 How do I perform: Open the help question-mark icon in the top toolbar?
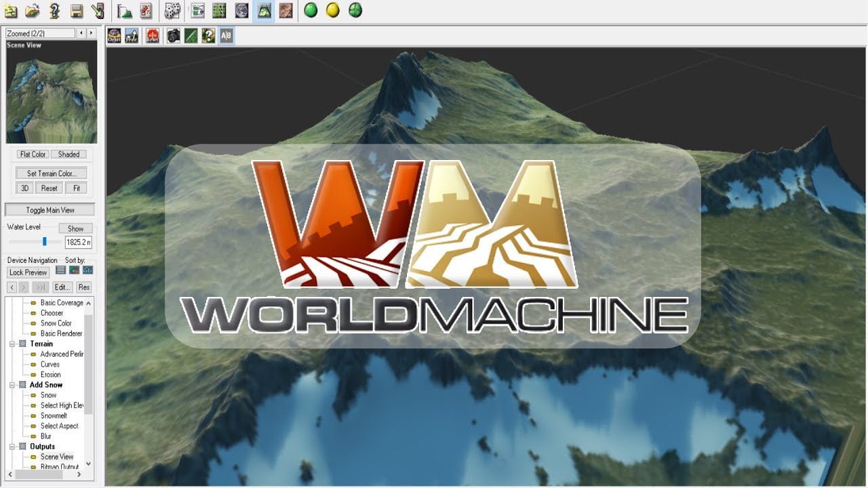pos(54,10)
